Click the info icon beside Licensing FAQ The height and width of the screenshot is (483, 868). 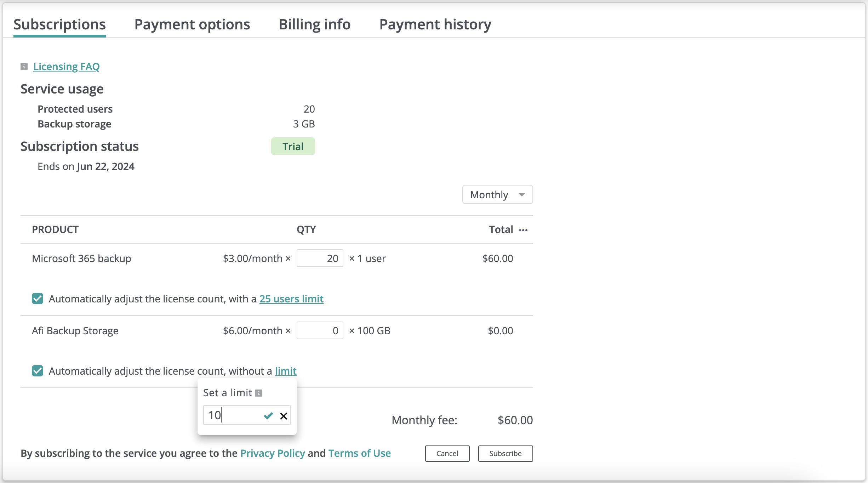coord(24,66)
